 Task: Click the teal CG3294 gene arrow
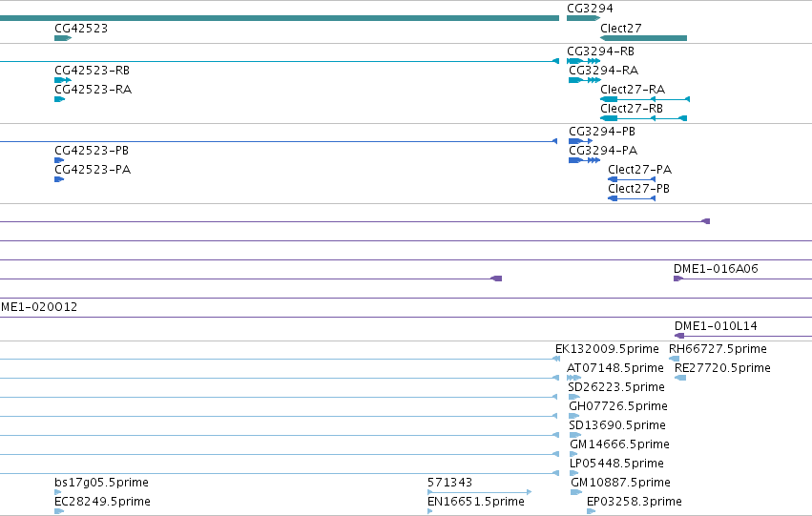tap(583, 18)
